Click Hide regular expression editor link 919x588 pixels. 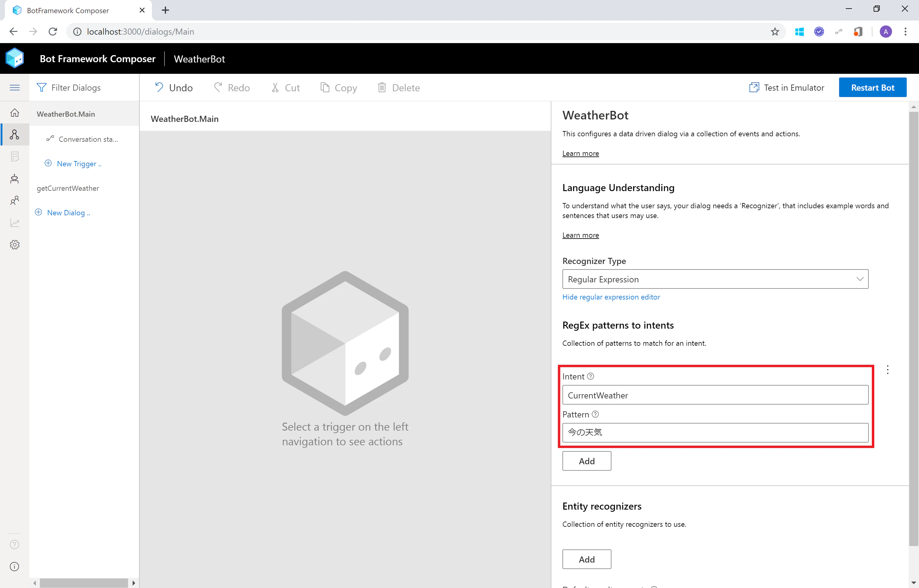coord(611,297)
